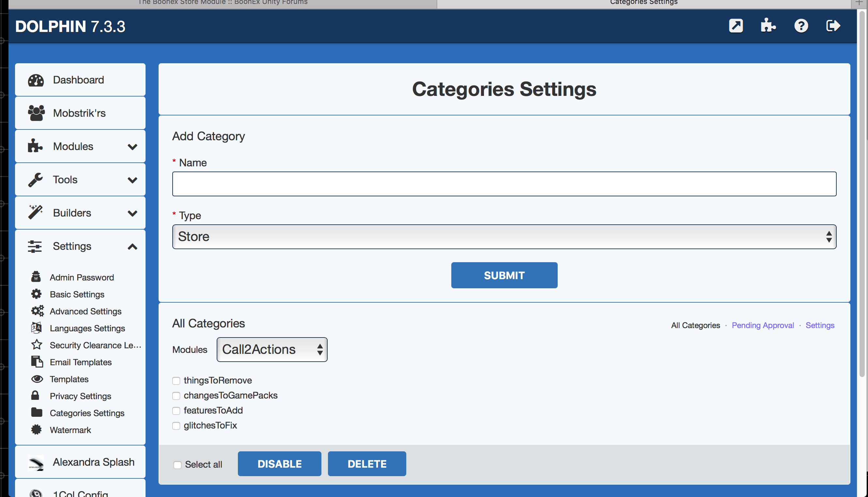The width and height of the screenshot is (868, 497).
Task: Open Categories Settings in sidebar menu
Action: pos(87,413)
